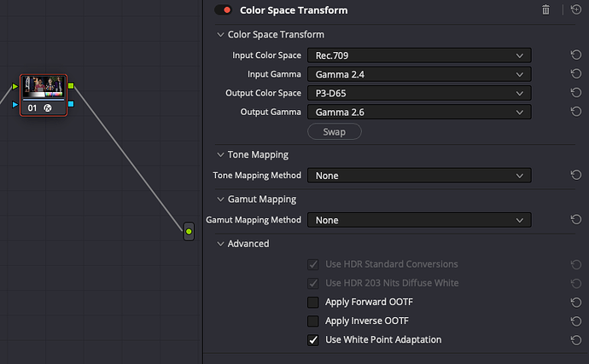Open Tone Mapping Method dropdown
The image size is (589, 364).
419,176
